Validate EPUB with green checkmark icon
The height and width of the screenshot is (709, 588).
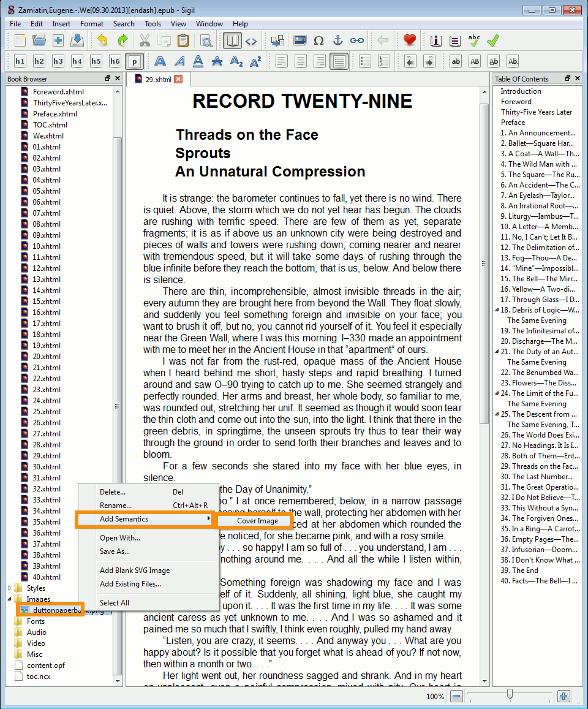click(x=493, y=40)
